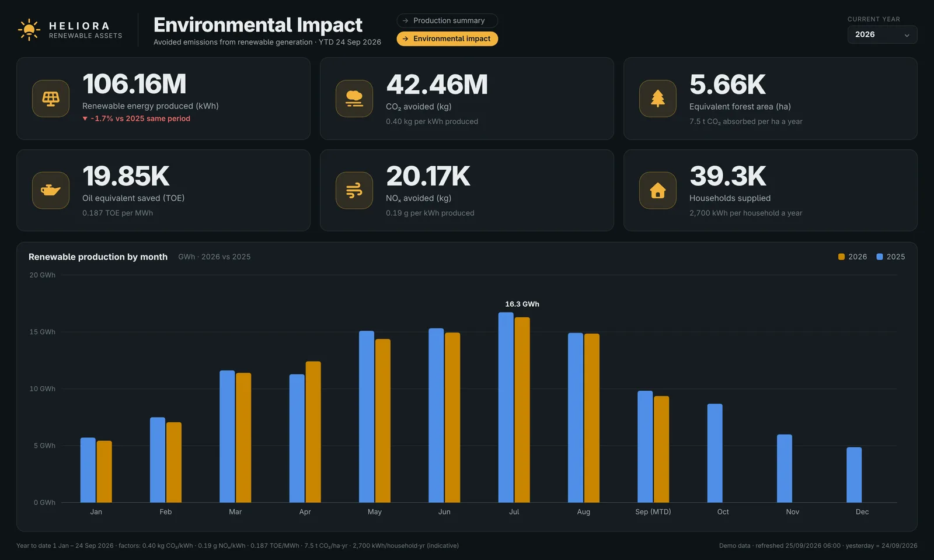Open the Current Year 2026 dropdown
Viewport: 934px width, 560px height.
pos(882,34)
